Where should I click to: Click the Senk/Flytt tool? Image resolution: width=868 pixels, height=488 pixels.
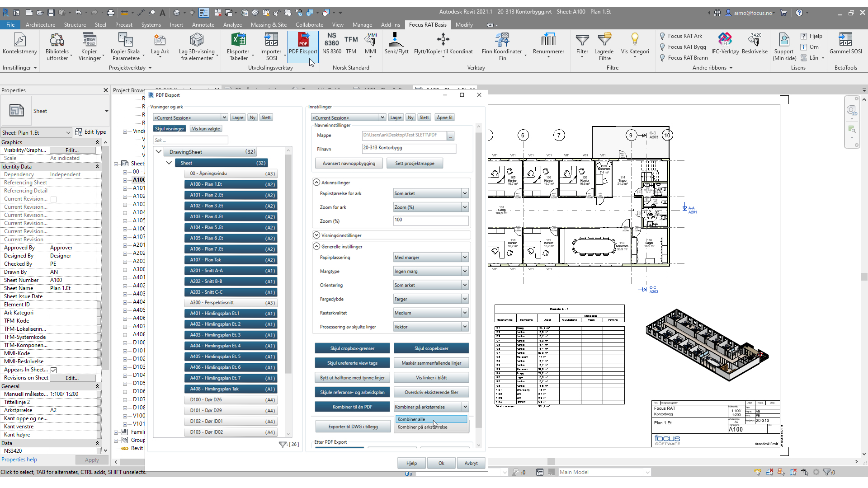(396, 44)
